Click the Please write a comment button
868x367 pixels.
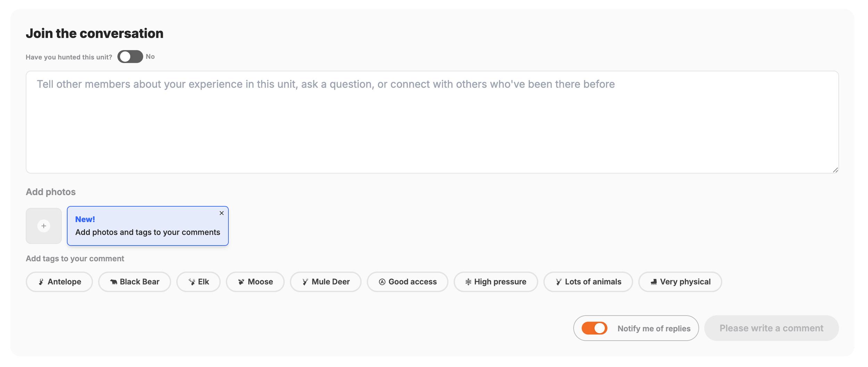(771, 328)
